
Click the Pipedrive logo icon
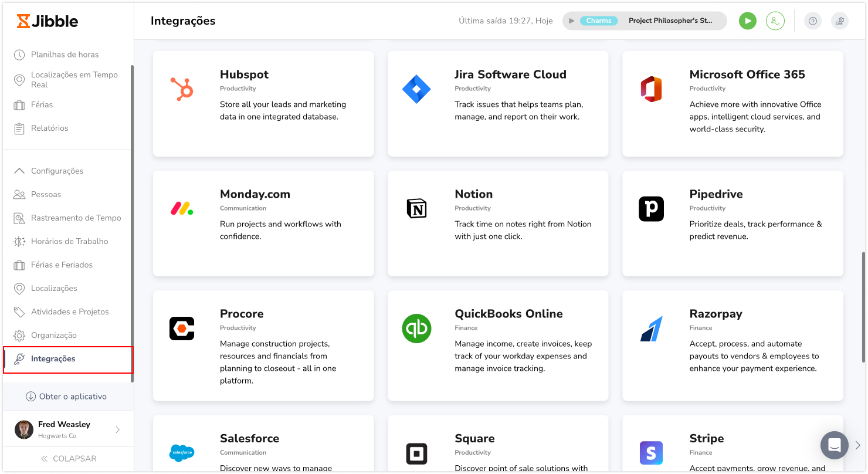tap(651, 209)
